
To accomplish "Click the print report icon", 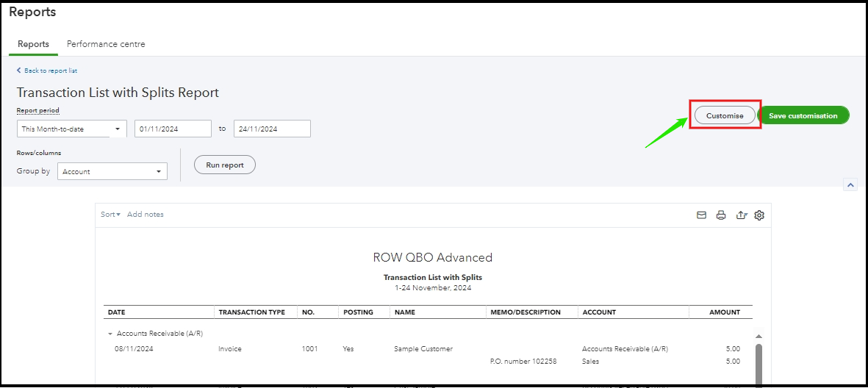I will 721,215.
